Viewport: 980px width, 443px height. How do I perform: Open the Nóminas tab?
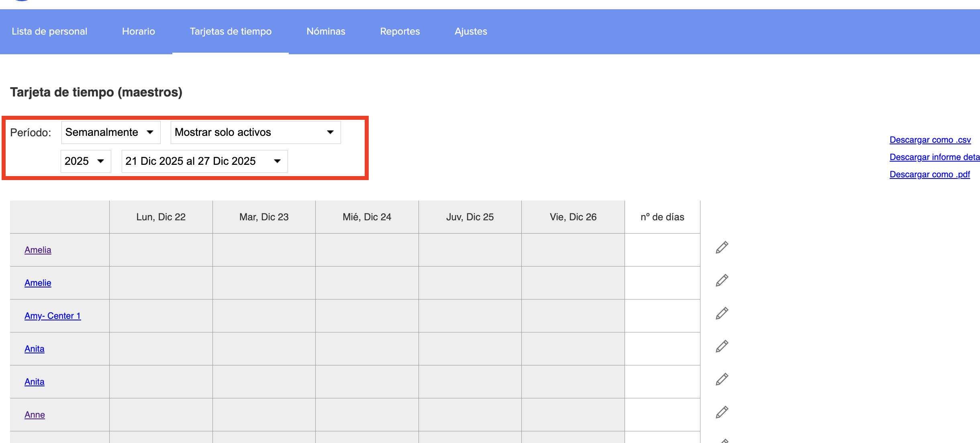tap(326, 31)
